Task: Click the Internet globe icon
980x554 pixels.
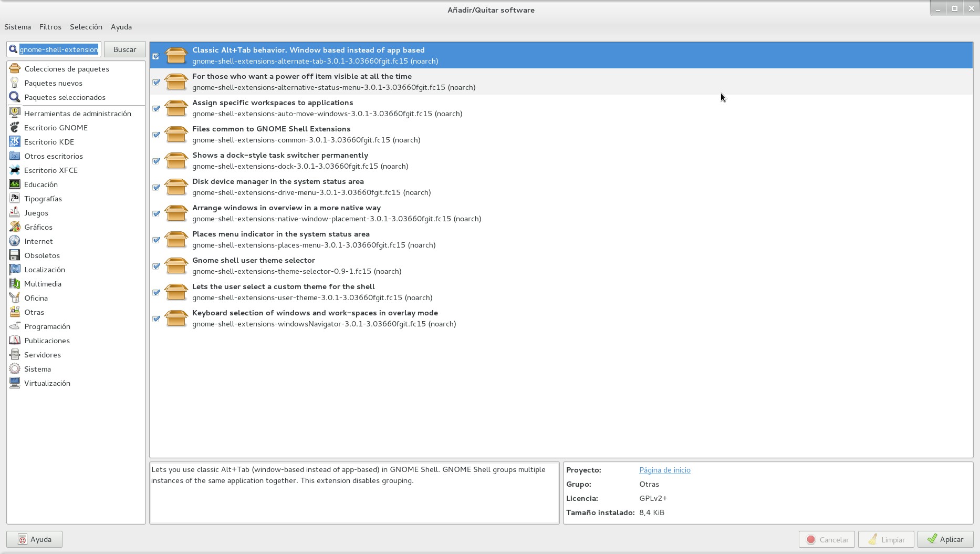Action: [x=15, y=241]
